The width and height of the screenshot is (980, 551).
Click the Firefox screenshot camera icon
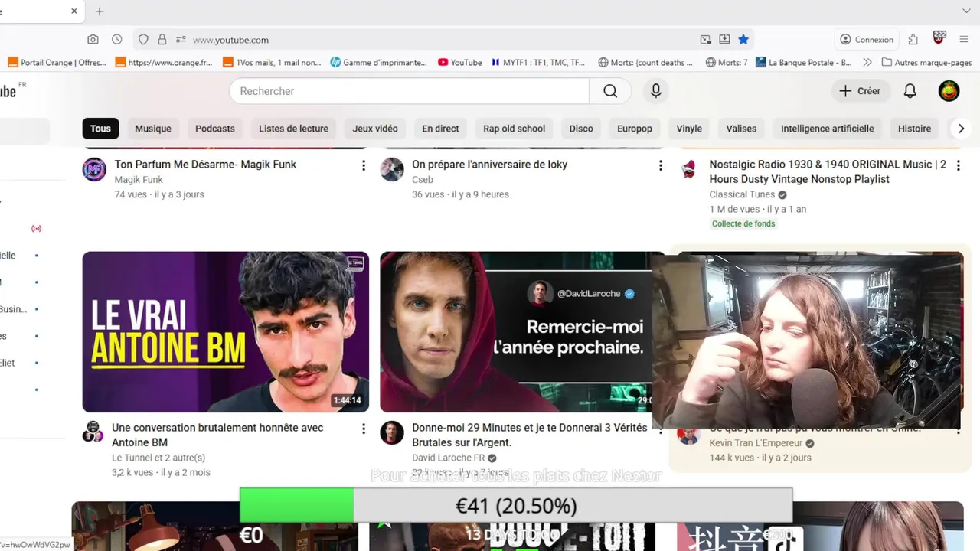click(93, 40)
